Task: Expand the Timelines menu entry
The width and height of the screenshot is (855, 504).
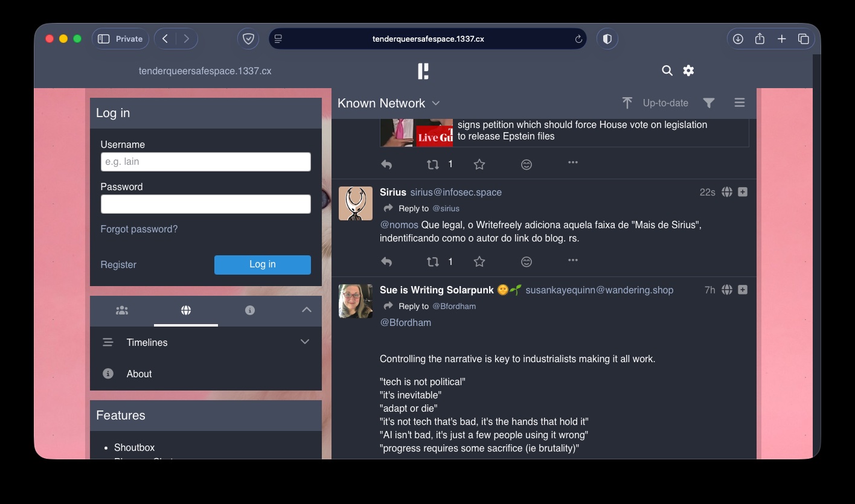Action: pos(305,342)
